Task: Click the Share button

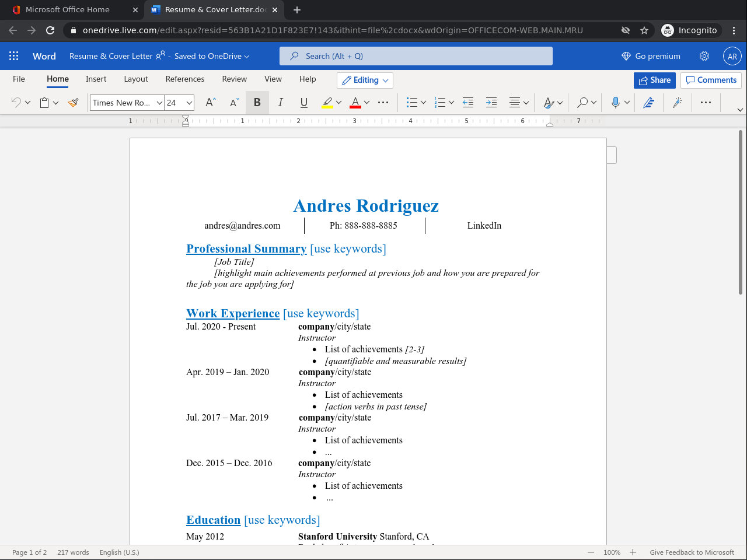Action: pos(654,80)
